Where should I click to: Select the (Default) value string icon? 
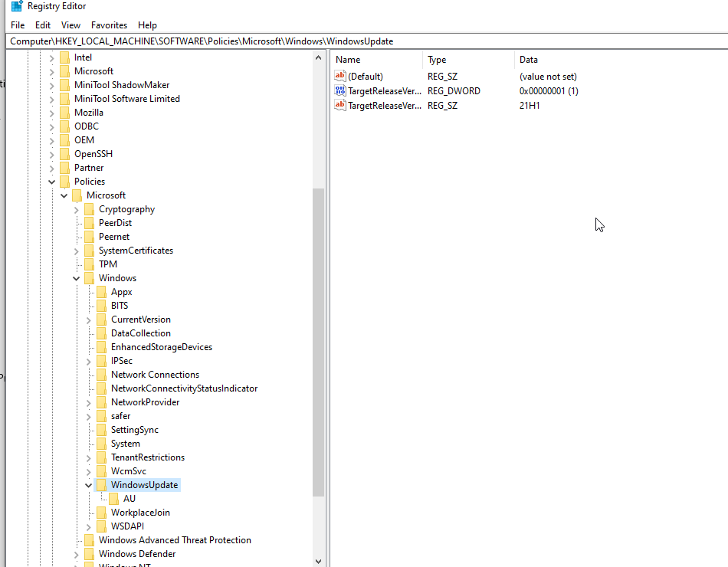(x=340, y=76)
